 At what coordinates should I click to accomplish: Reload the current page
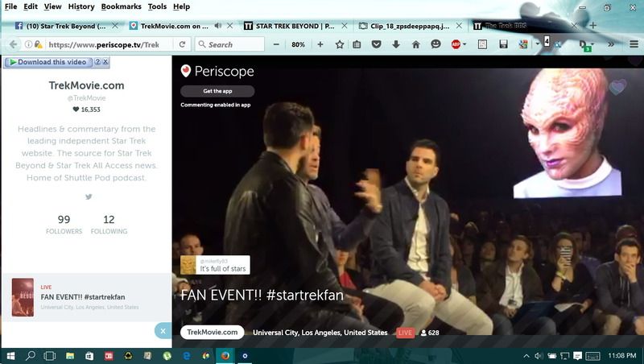click(x=182, y=44)
